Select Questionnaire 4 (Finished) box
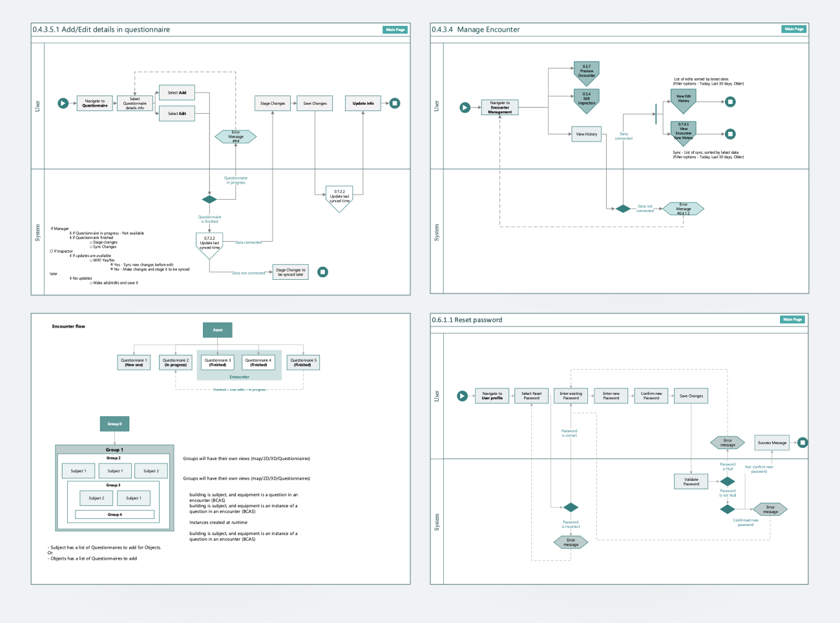840x623 pixels. click(258, 363)
